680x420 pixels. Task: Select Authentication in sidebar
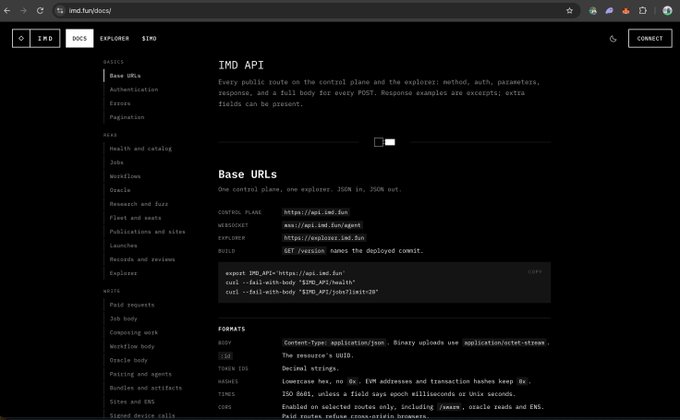pyautogui.click(x=134, y=89)
